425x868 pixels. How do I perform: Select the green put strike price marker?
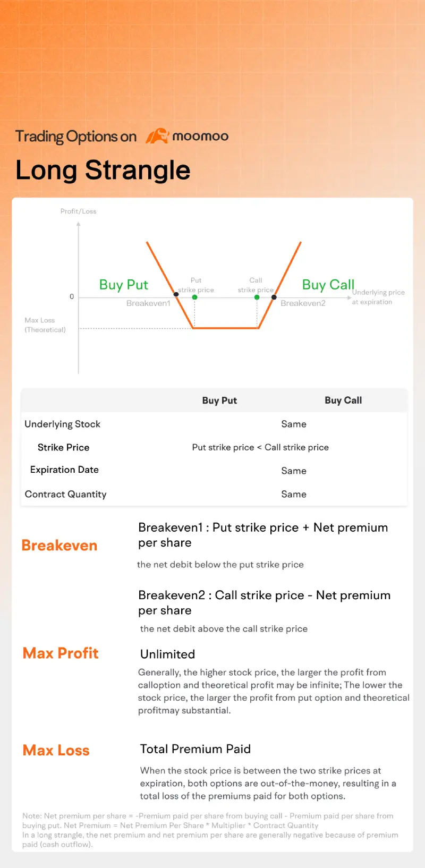tap(194, 297)
